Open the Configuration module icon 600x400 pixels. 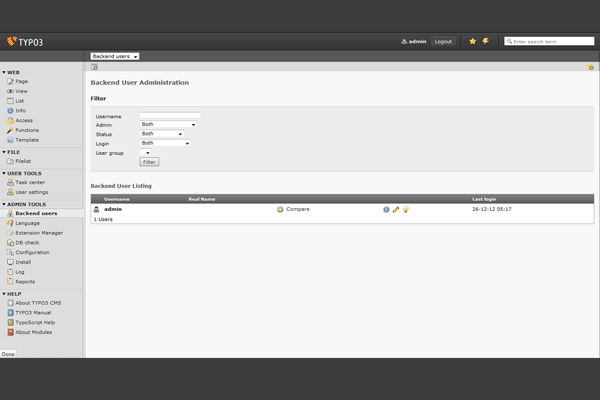(x=10, y=252)
